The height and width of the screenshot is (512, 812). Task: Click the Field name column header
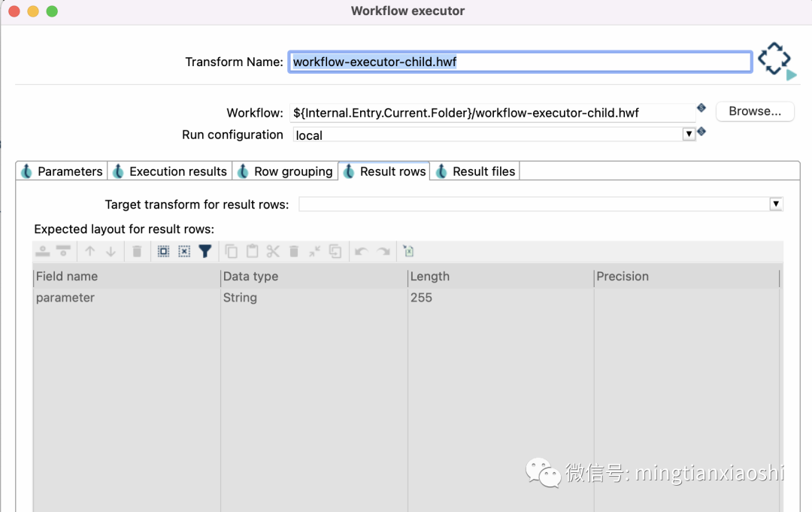127,277
